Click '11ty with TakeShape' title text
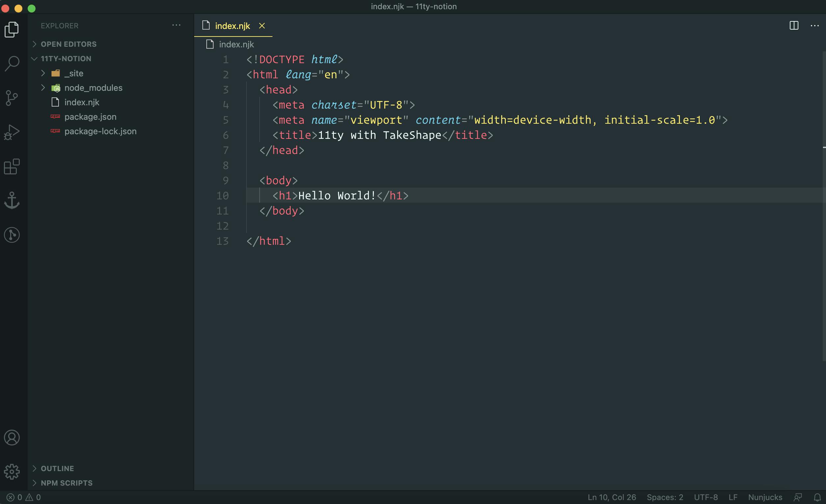Screen dimensions: 826x504 coord(379,135)
